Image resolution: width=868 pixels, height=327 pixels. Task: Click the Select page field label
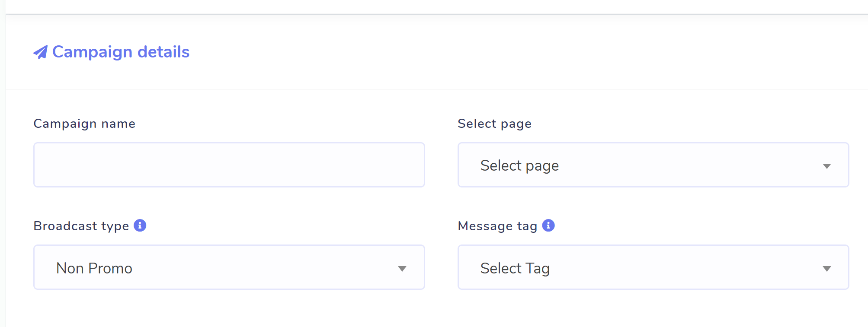click(494, 124)
